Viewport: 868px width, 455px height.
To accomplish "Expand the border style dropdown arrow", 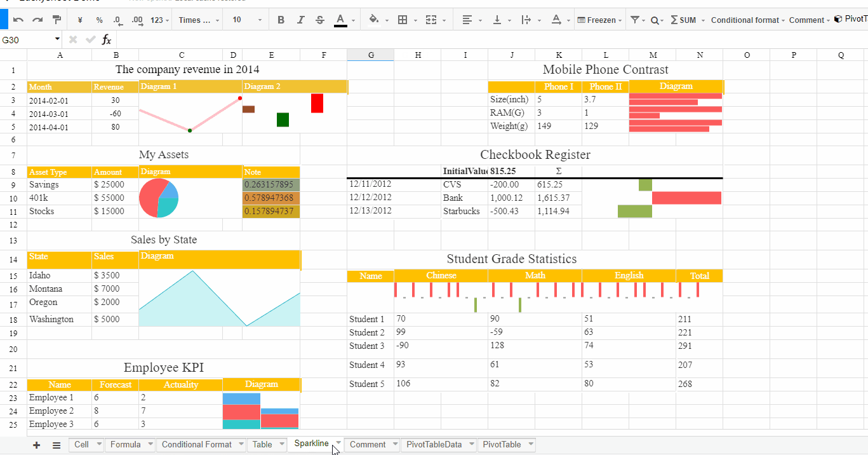I will pos(416,20).
